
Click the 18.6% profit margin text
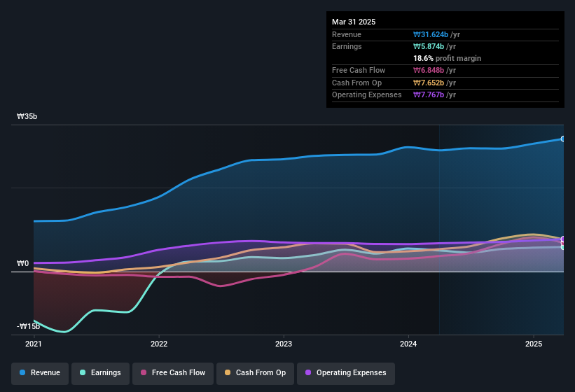(447, 58)
